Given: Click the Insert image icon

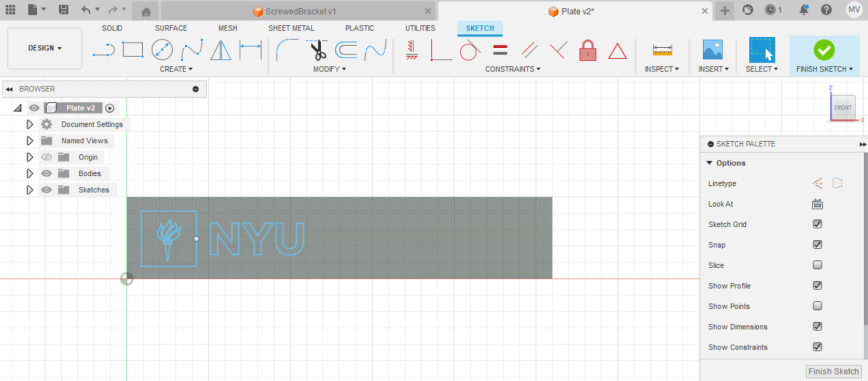Looking at the screenshot, I should tap(713, 50).
